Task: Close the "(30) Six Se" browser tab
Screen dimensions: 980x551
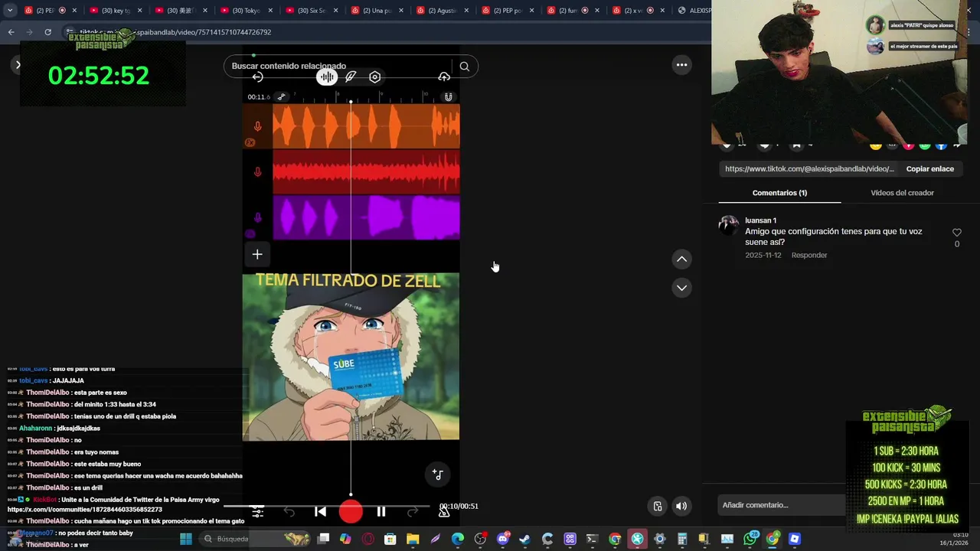Action: (x=335, y=11)
